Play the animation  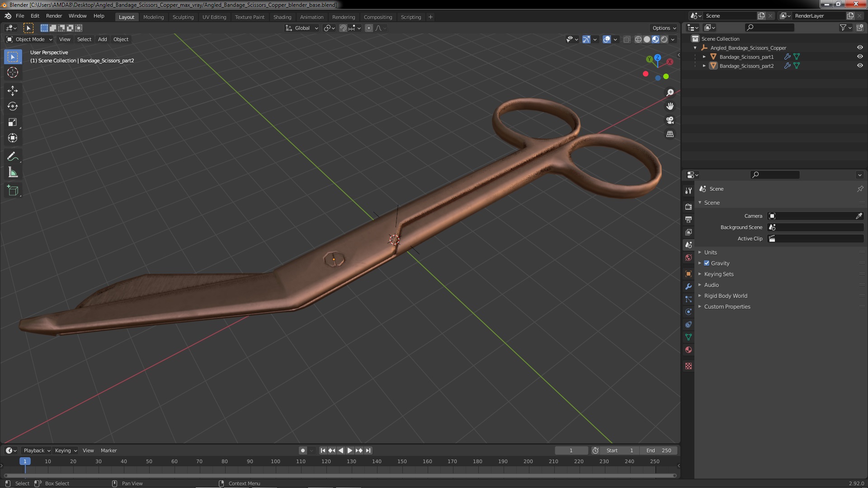coord(349,450)
